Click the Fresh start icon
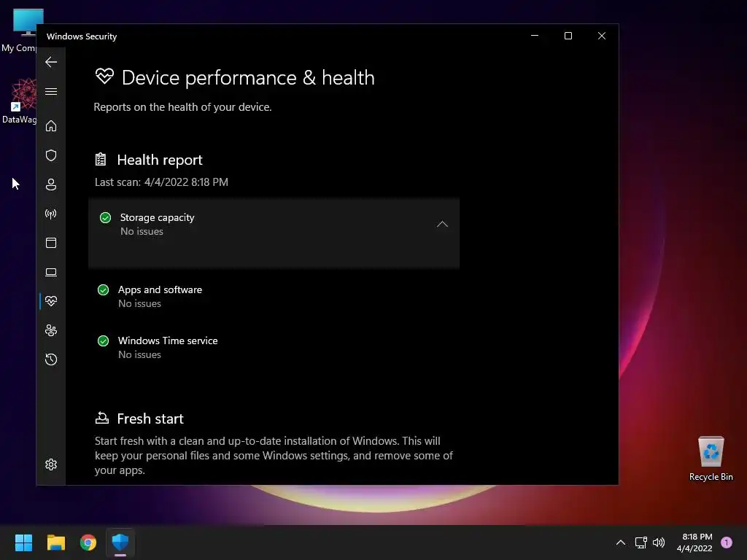This screenshot has width=747, height=560. (x=101, y=418)
